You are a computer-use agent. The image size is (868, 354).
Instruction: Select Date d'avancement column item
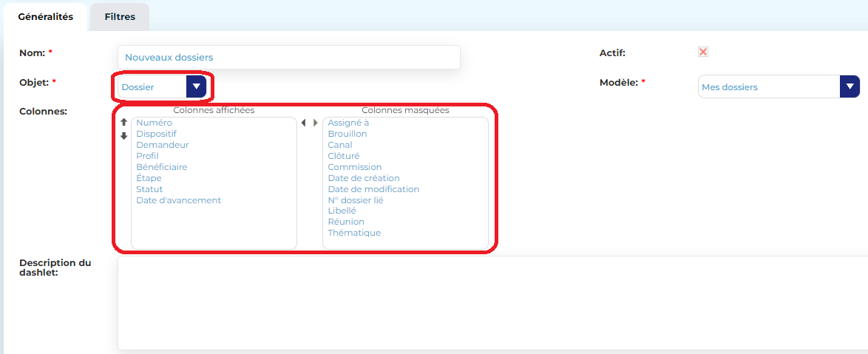(x=178, y=200)
